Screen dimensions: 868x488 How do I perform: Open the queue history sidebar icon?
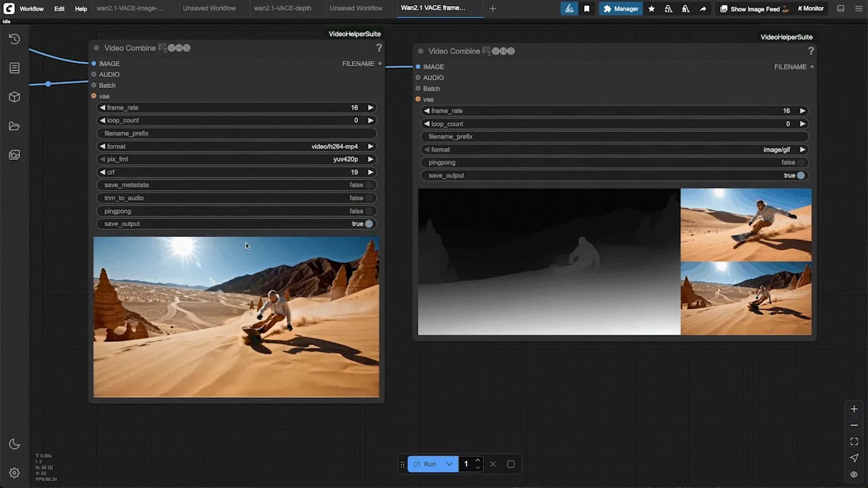click(14, 39)
